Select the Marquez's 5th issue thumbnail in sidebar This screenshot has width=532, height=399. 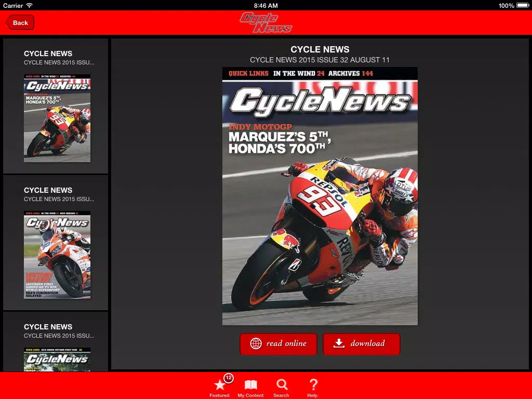[57, 118]
